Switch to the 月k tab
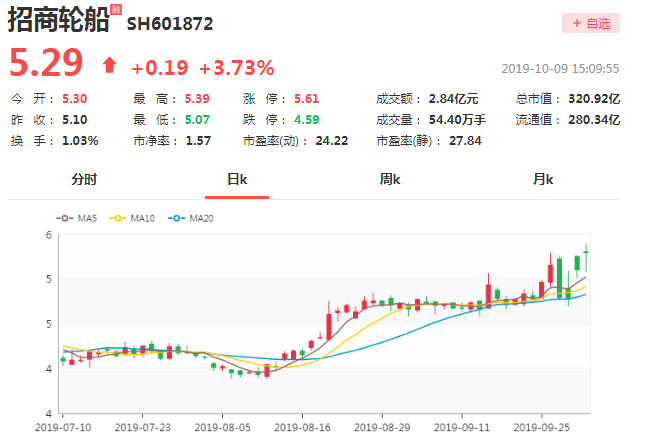Image resolution: width=645 pixels, height=441 pixels. tap(543, 179)
